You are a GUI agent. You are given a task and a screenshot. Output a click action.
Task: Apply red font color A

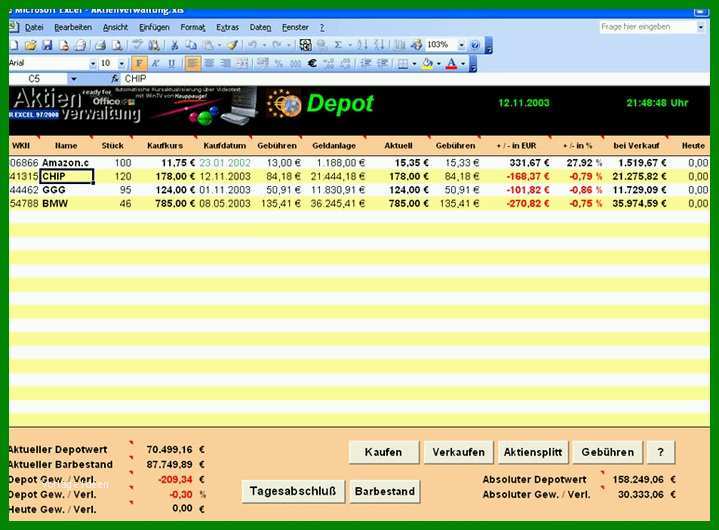[x=451, y=63]
